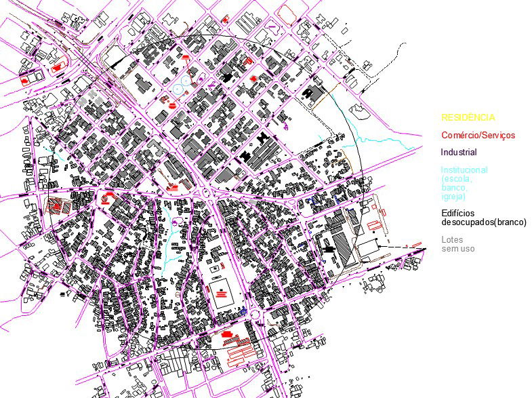Select the cyan Institucional legend text
532x398 pixels.
coord(464,183)
